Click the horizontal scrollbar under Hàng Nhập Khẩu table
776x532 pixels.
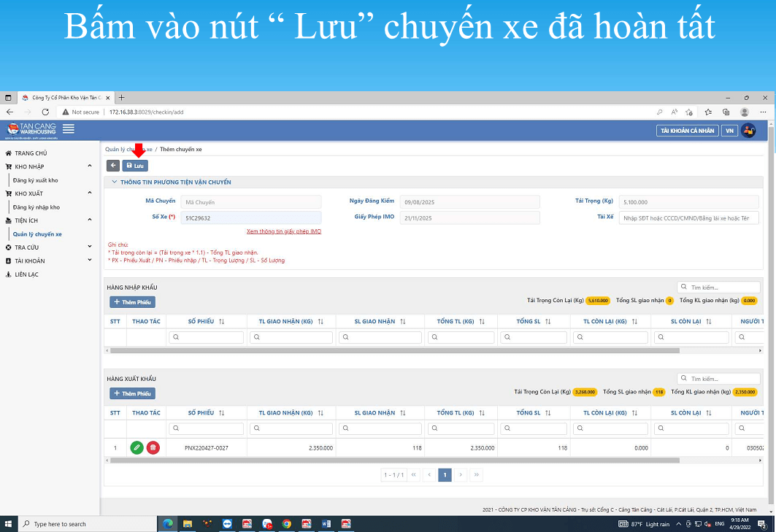(x=395, y=350)
